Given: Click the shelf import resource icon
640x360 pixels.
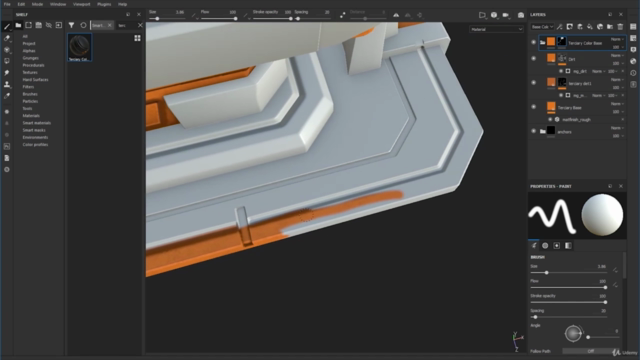Looking at the screenshot, I should click(59, 25).
